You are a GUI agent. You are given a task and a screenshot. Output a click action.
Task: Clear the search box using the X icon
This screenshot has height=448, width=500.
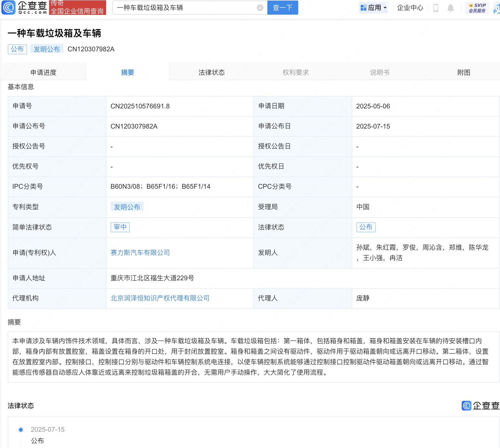[259, 7]
